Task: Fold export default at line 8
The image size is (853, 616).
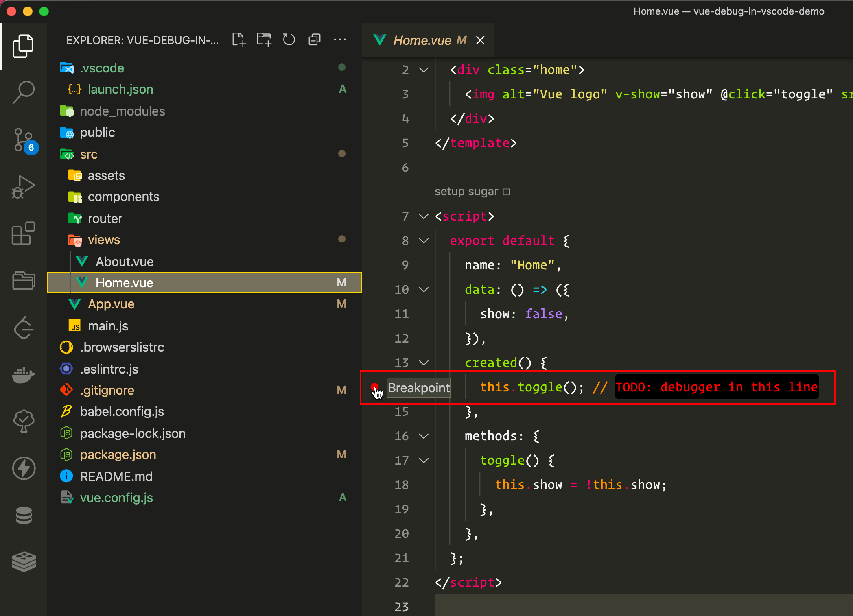Action: (x=424, y=241)
